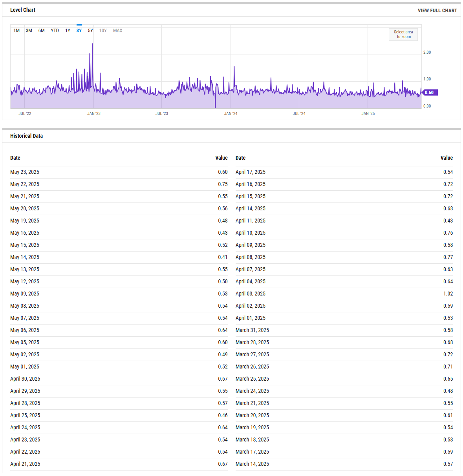Click the April 17, 2025 date
The width and height of the screenshot is (463, 476).
[x=251, y=172]
